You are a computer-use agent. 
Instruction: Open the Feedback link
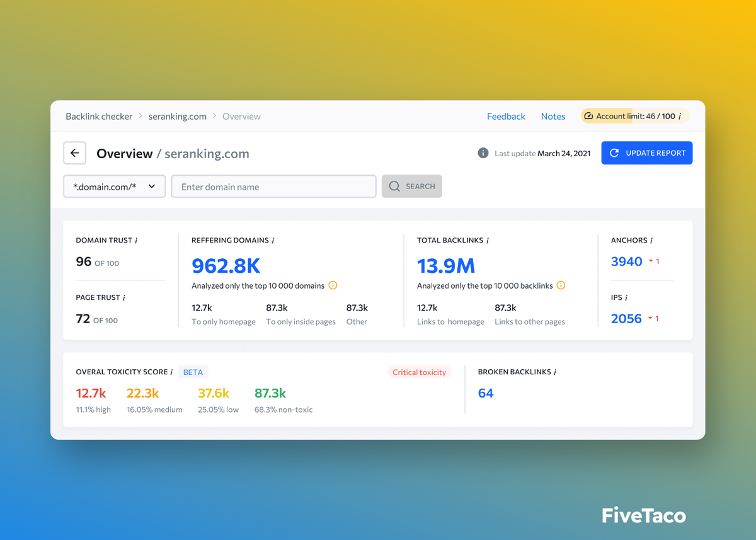click(506, 117)
